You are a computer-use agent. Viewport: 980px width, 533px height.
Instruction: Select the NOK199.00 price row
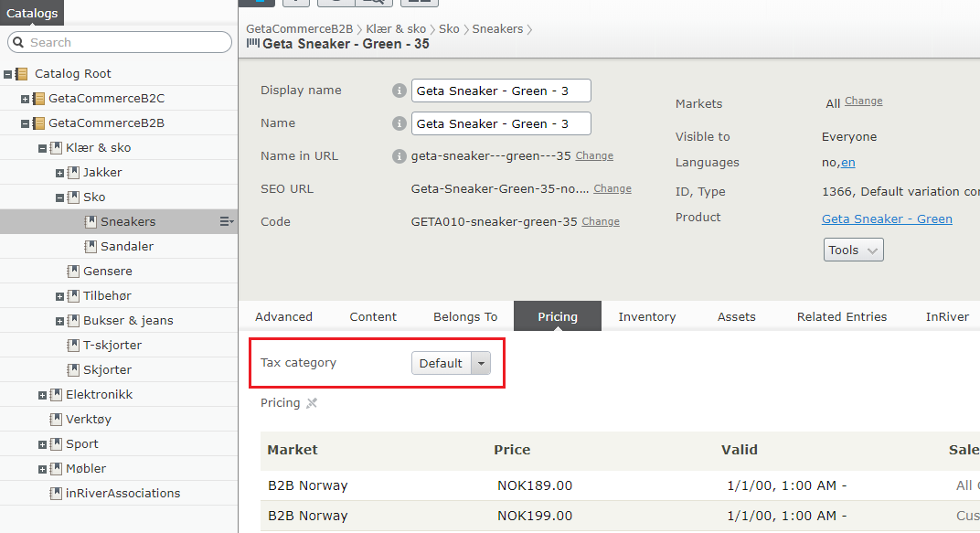tap(620, 516)
